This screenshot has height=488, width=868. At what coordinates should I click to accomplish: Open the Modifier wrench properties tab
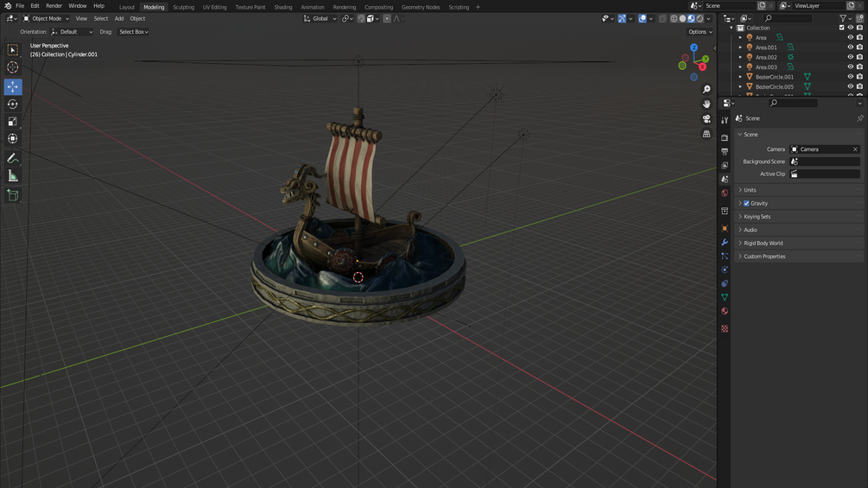point(725,243)
